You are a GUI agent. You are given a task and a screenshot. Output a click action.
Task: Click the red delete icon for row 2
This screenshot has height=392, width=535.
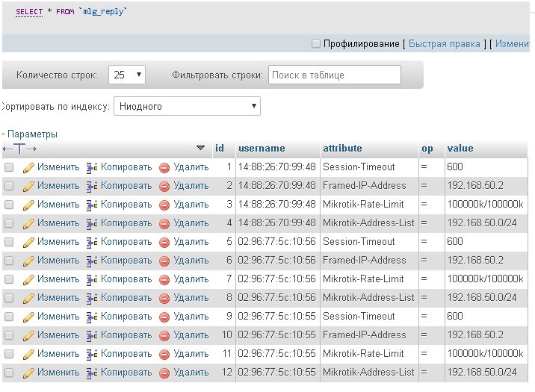pos(164,186)
